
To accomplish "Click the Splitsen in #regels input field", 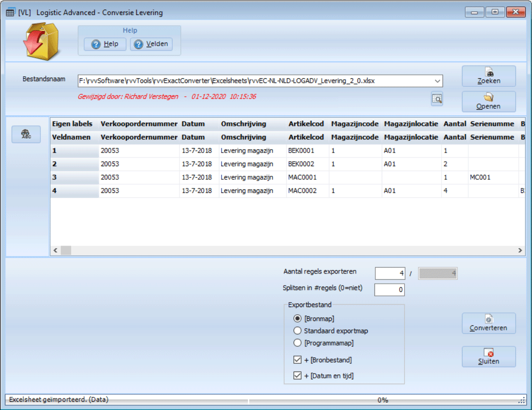I will pos(389,290).
